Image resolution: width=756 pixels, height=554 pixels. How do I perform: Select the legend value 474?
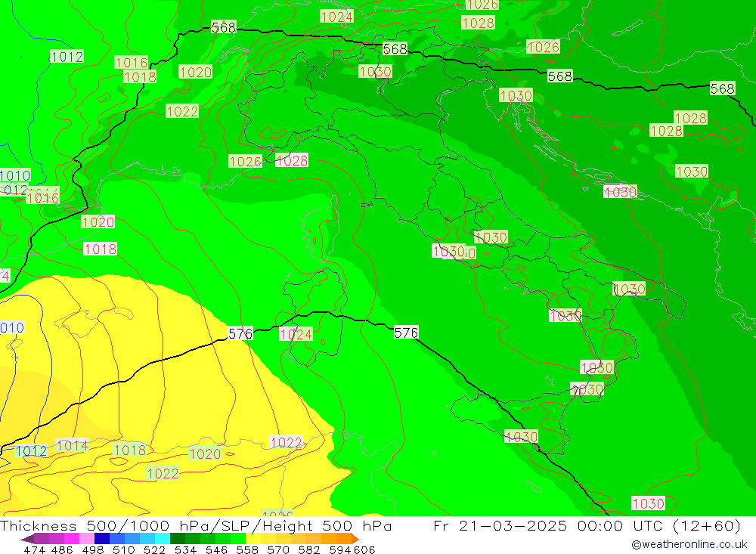[34, 549]
